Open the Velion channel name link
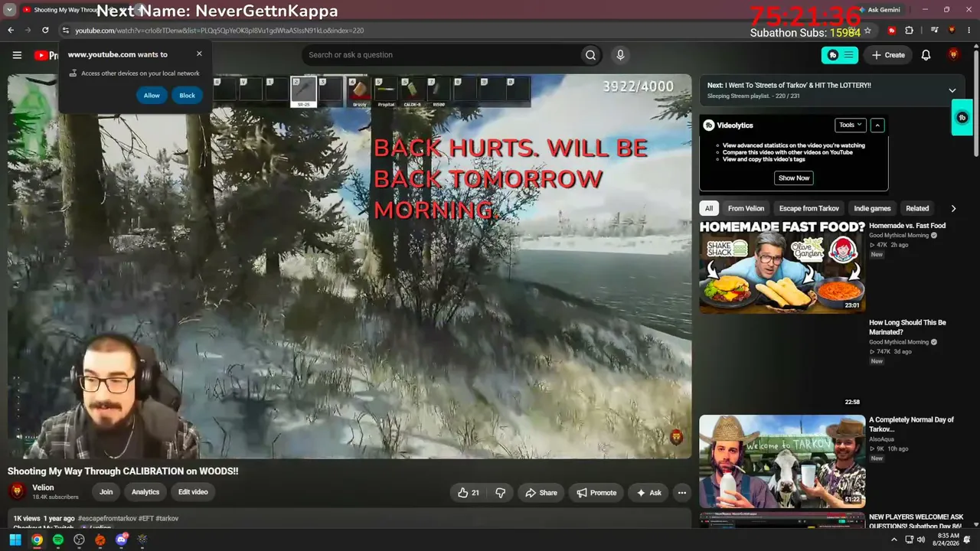 point(43,487)
